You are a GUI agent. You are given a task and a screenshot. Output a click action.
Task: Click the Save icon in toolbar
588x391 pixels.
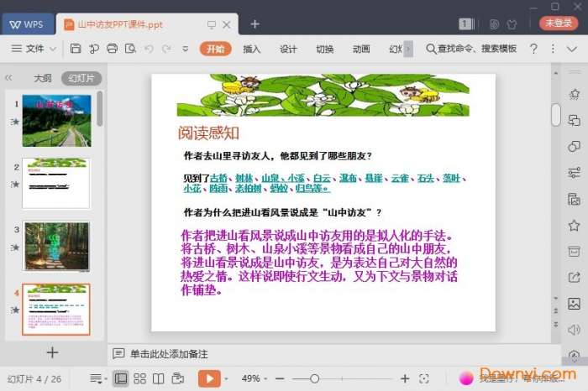(x=76, y=49)
